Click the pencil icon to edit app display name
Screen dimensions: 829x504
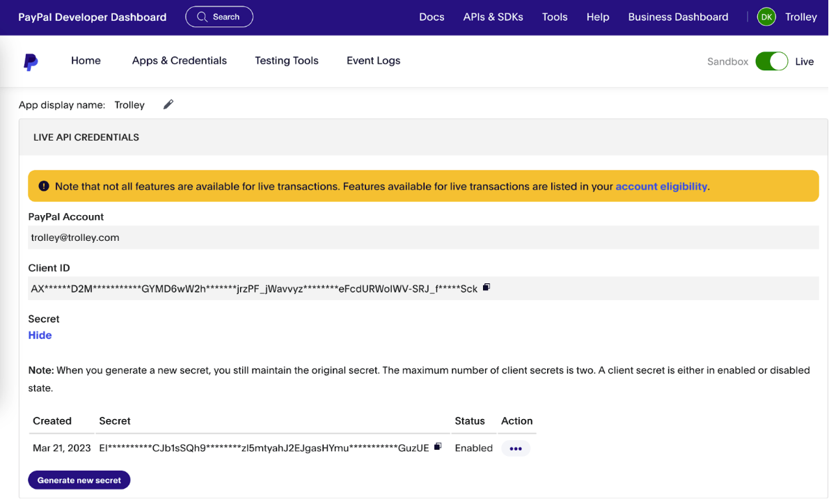click(x=168, y=104)
